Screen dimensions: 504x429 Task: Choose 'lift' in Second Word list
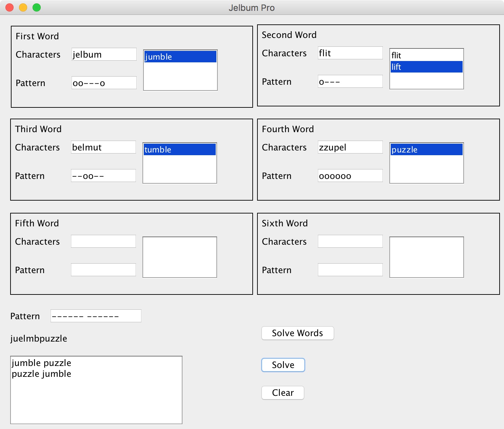426,67
